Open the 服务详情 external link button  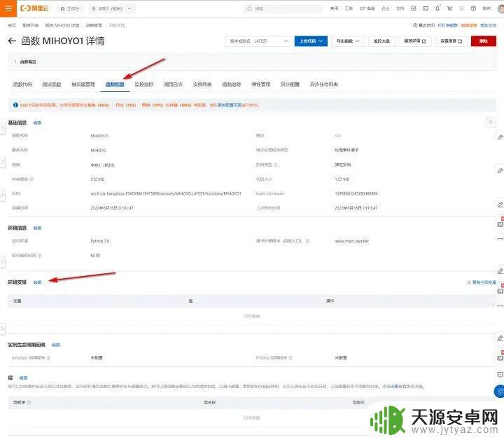(414, 41)
